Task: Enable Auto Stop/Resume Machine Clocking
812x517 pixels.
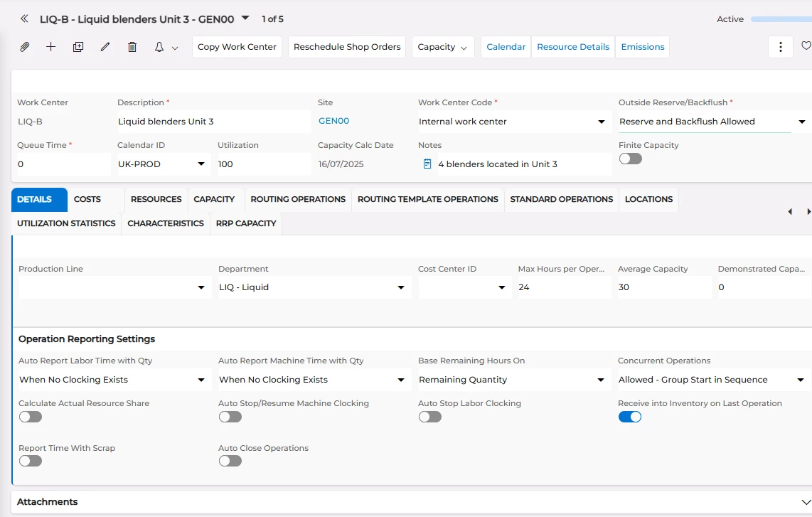Action: coord(230,417)
